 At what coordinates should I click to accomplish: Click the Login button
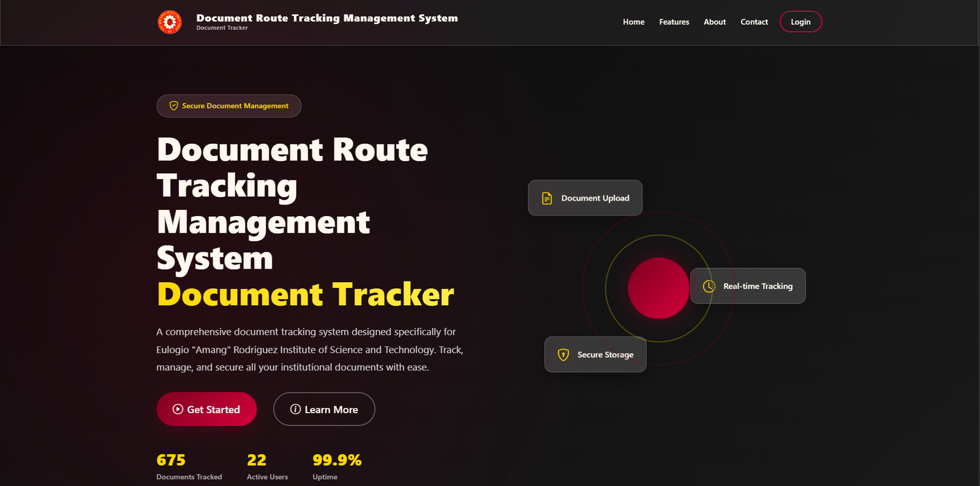click(801, 21)
